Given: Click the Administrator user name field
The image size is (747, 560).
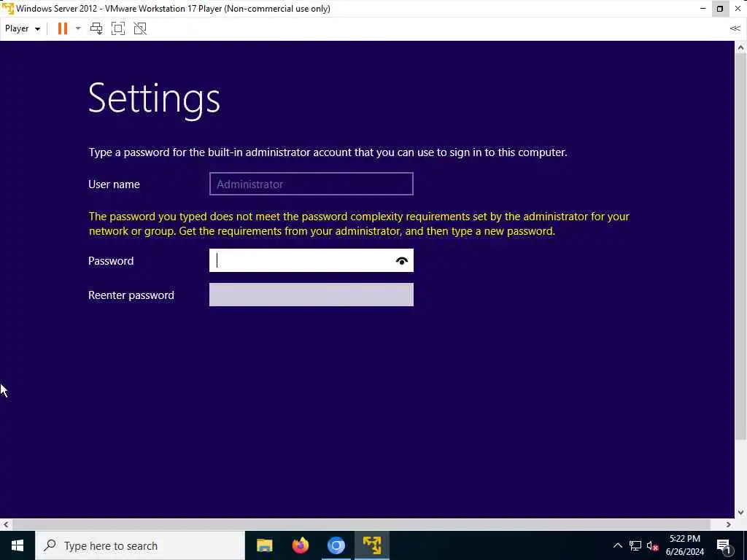Looking at the screenshot, I should [311, 184].
